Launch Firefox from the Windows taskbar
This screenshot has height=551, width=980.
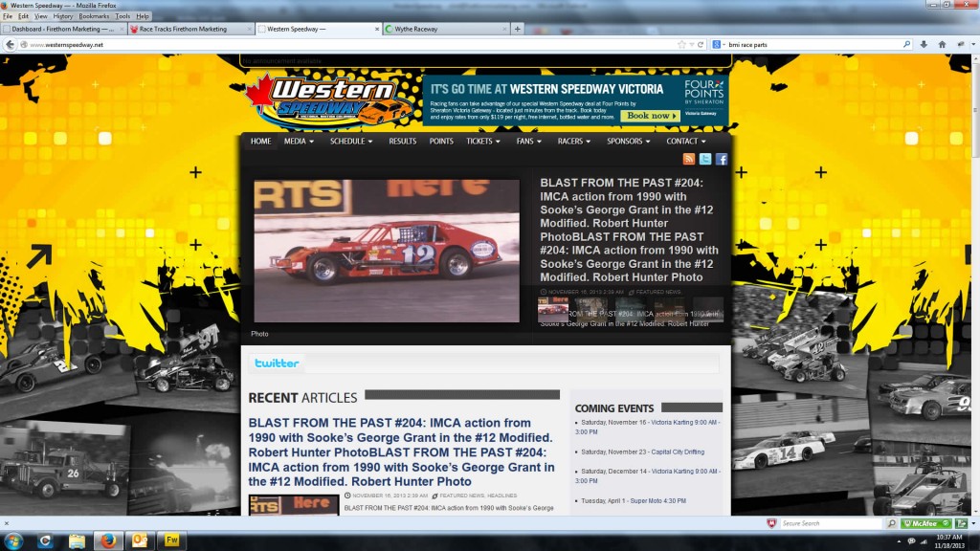108,540
